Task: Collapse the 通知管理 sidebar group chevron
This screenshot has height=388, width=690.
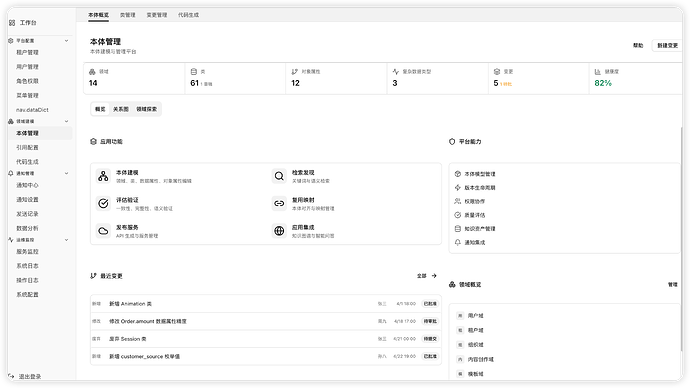Action: pos(66,173)
